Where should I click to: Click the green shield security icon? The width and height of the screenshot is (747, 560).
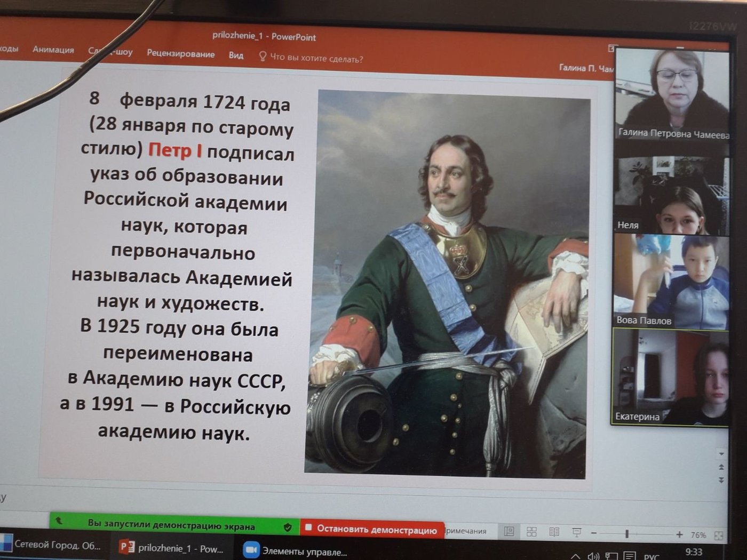(x=288, y=527)
